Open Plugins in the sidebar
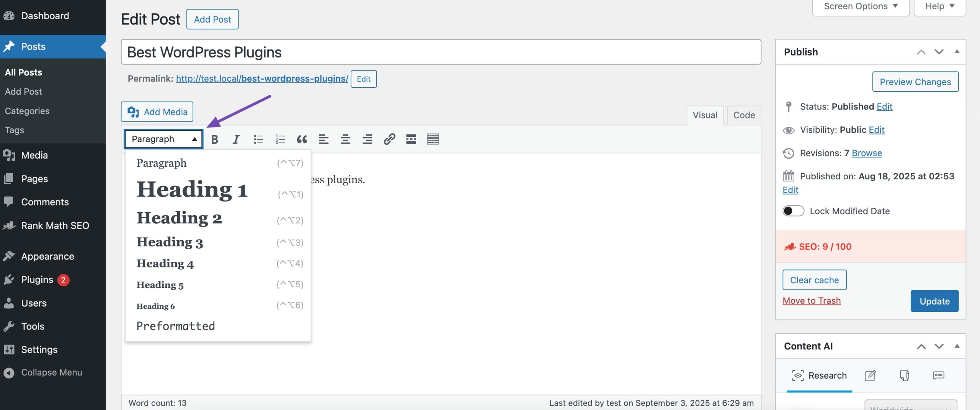Image resolution: width=980 pixels, height=410 pixels. (53, 280)
